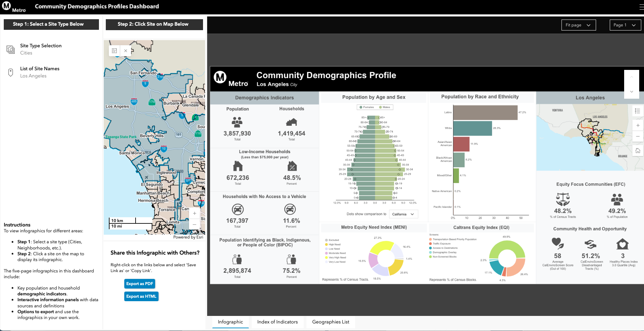This screenshot has height=331, width=644.
Task: Click the Non-Screened Blocks legend entry
Action: coord(442,257)
